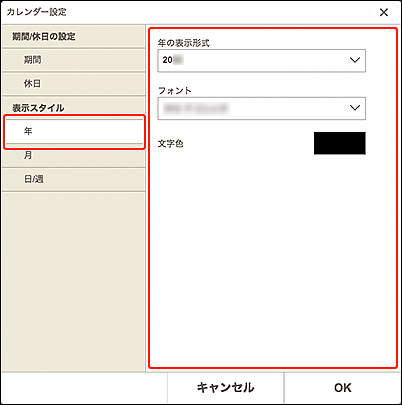The image size is (402, 405).
Task: Select the 年 display style item
Action: 74,132
